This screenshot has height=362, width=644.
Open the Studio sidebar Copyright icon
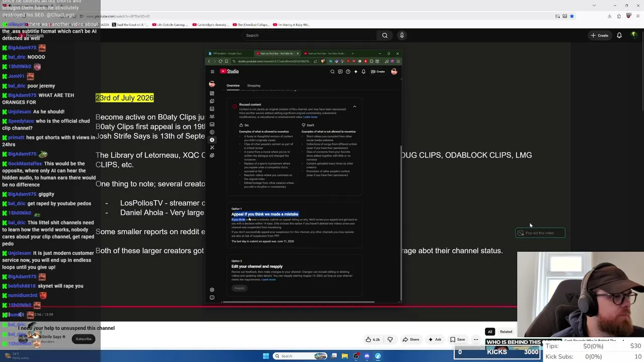[212, 132]
